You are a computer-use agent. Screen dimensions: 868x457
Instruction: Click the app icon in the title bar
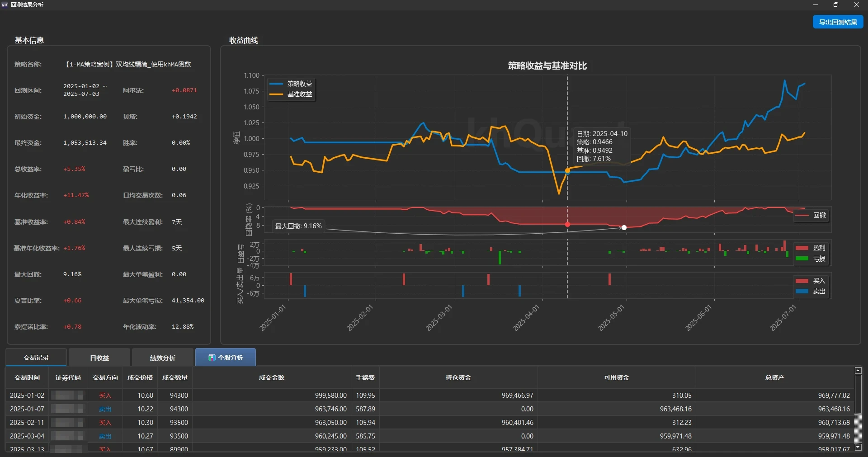[5, 5]
